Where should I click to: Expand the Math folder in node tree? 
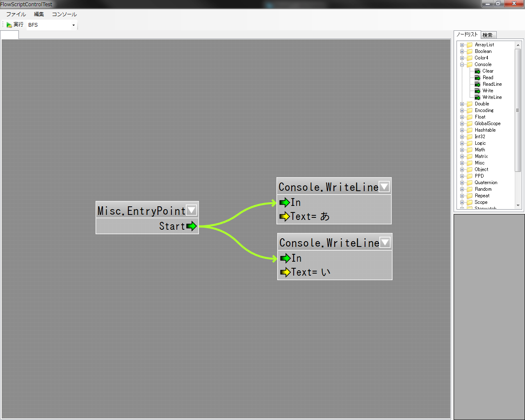click(462, 150)
